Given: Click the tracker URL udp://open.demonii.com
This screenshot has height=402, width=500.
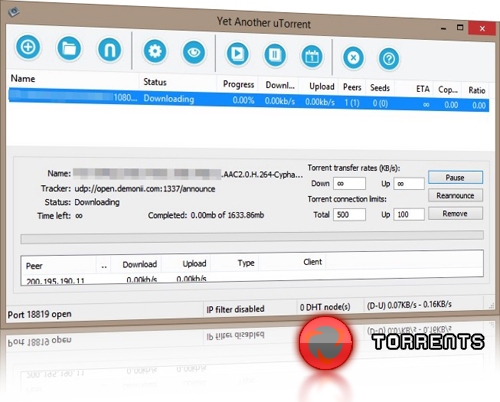Looking at the screenshot, I should [145, 189].
